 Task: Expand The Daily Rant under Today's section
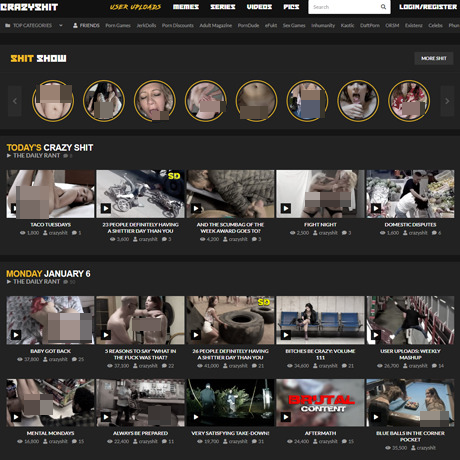33,156
